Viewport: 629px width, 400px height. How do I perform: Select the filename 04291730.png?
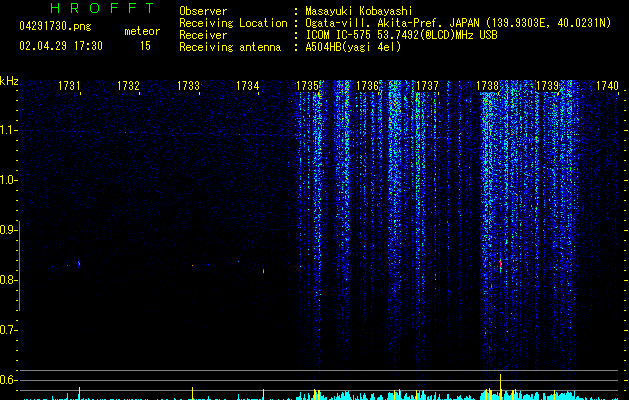(55, 27)
